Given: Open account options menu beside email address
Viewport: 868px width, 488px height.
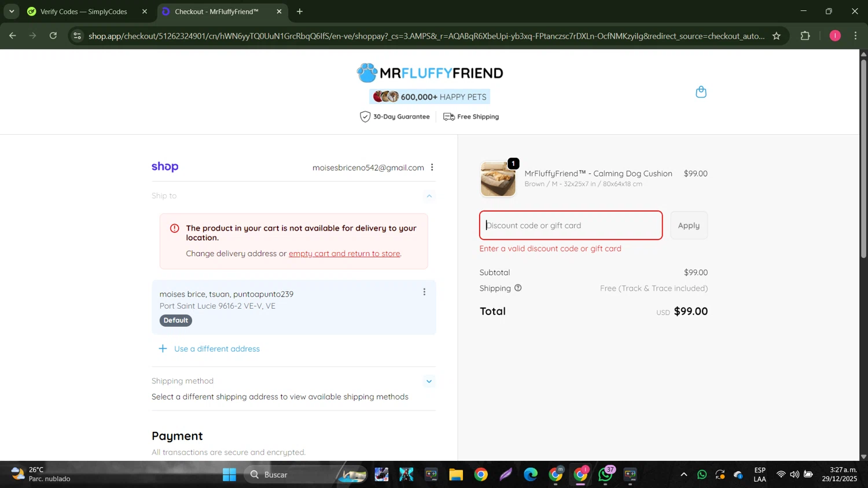Looking at the screenshot, I should point(432,167).
